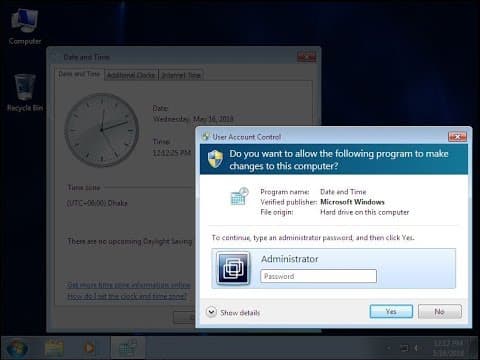Expand Show details chevron
Viewport: 480px width, 360px height.
click(x=211, y=312)
